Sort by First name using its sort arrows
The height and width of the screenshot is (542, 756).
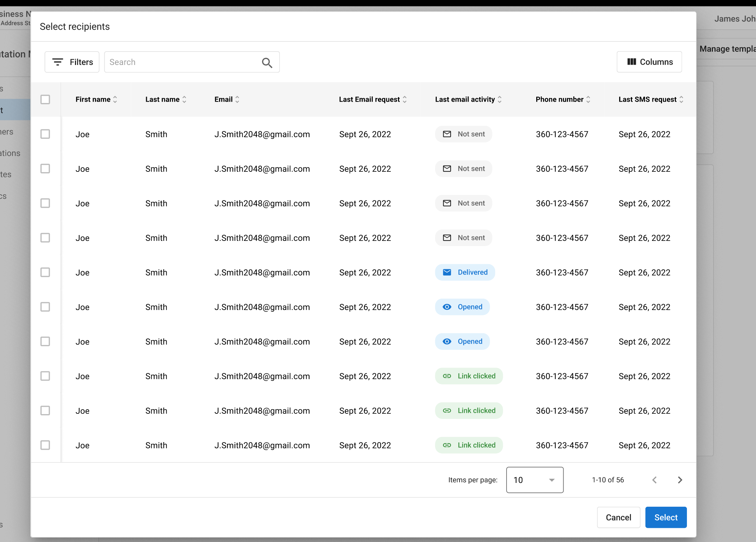point(115,100)
